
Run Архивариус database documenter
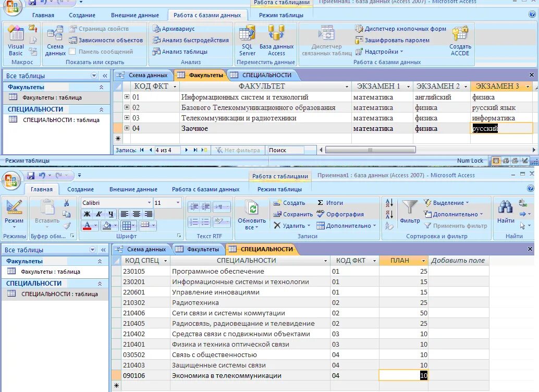coord(174,29)
